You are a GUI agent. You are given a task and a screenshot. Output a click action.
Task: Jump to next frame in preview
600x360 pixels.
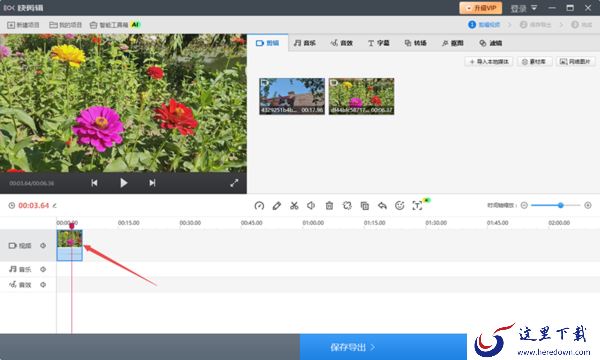152,183
